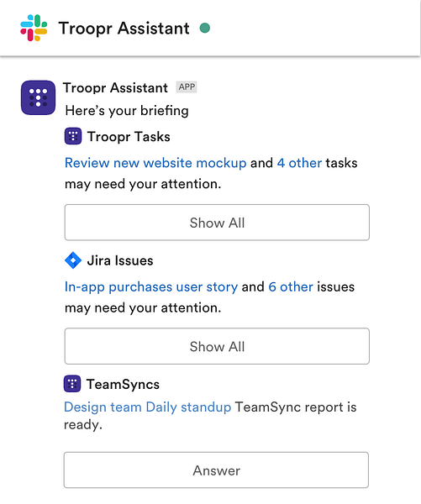Image resolution: width=421 pixels, height=504 pixels.
Task: Show all Jira Issues
Action: click(x=217, y=346)
